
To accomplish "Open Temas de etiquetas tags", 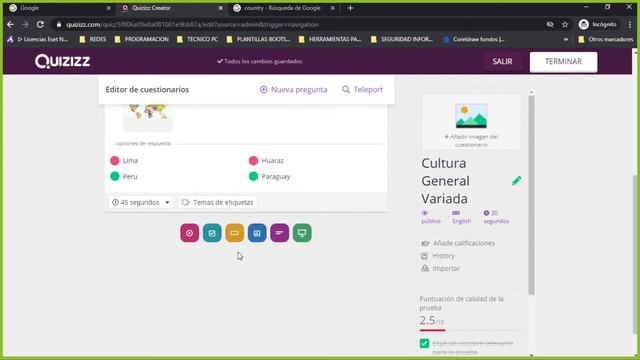I will [x=218, y=202].
